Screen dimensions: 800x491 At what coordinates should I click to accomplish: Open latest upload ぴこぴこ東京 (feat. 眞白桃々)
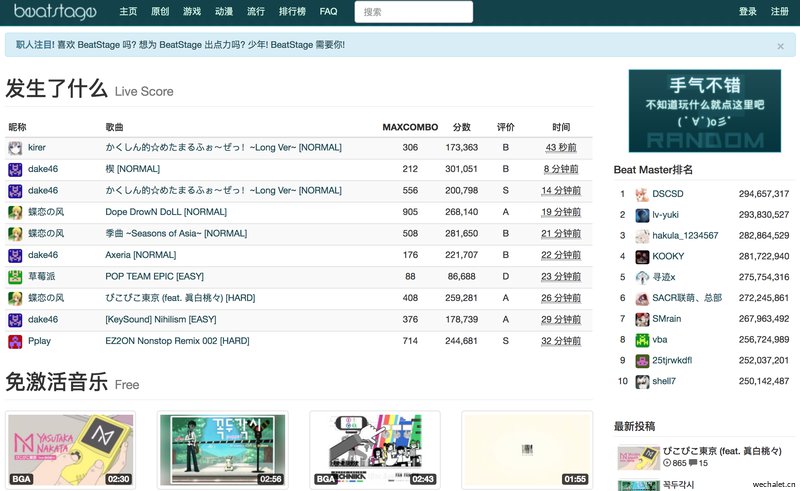[x=722, y=451]
